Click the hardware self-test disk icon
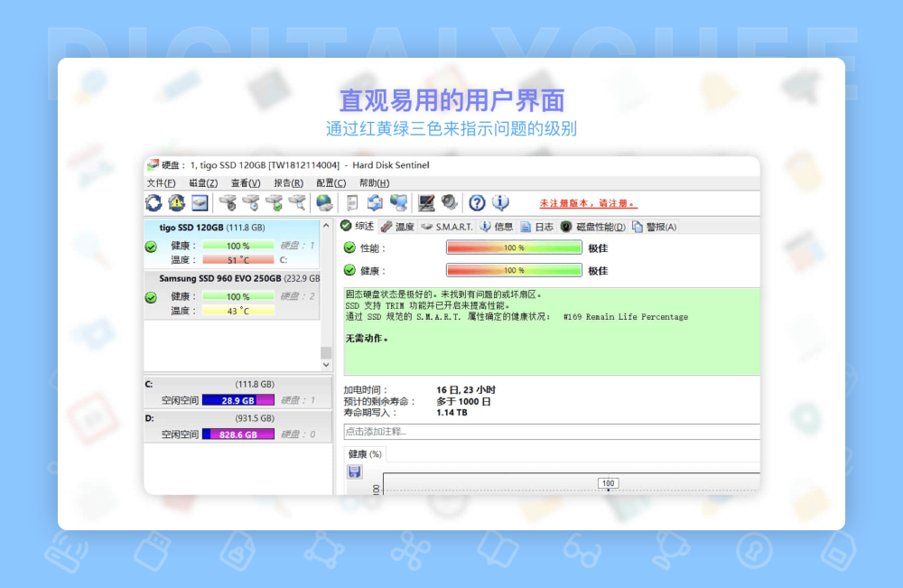 tap(228, 202)
